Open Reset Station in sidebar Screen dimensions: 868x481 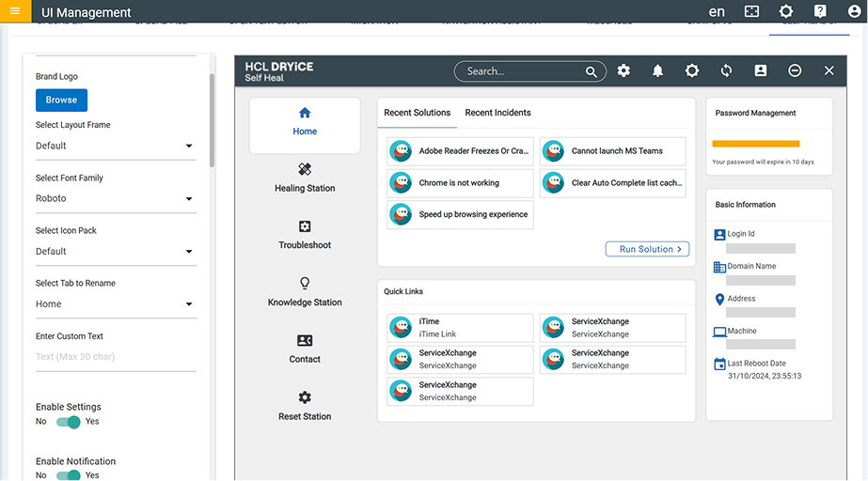[305, 407]
